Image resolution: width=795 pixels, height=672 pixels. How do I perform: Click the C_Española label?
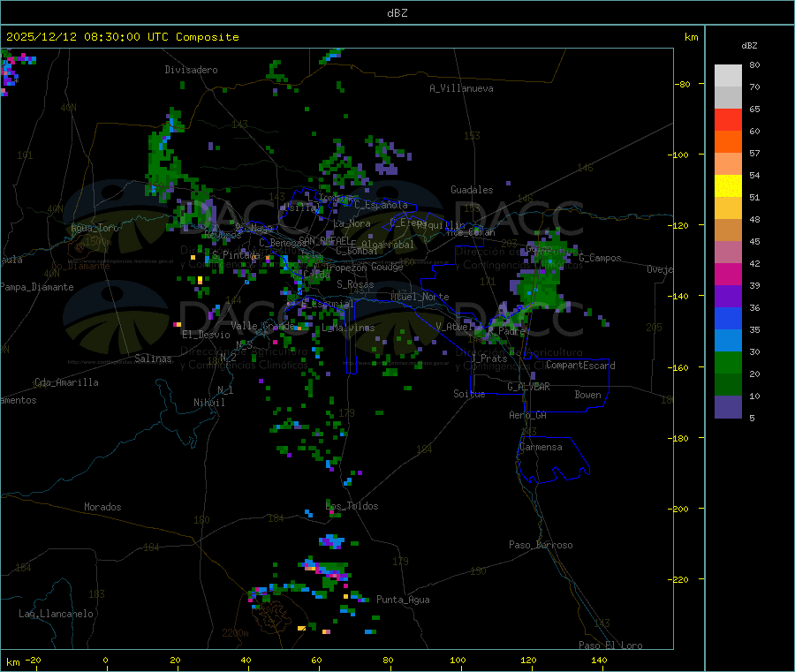tap(381, 205)
